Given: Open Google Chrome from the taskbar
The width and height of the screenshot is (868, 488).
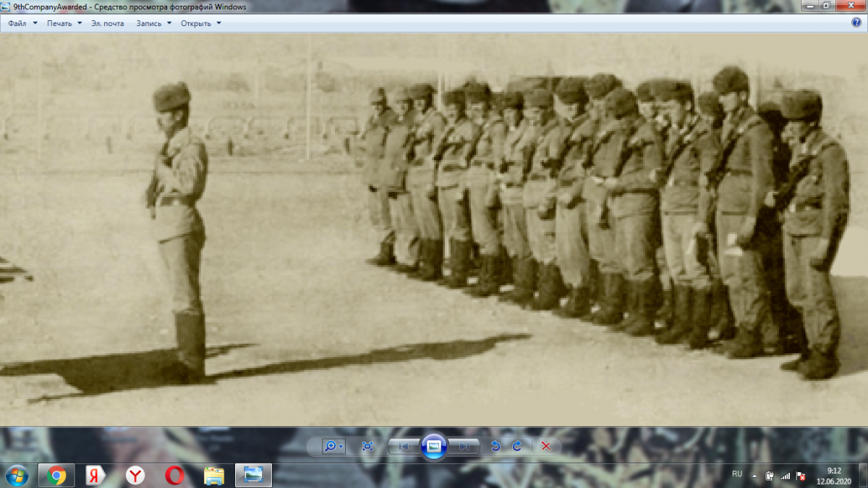Looking at the screenshot, I should 56,476.
